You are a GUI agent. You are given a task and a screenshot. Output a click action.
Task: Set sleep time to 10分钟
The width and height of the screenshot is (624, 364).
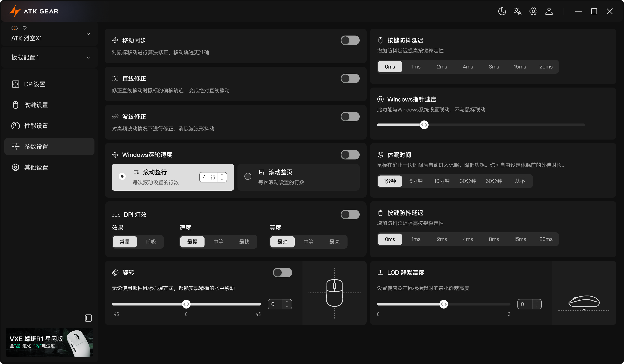[442, 181]
